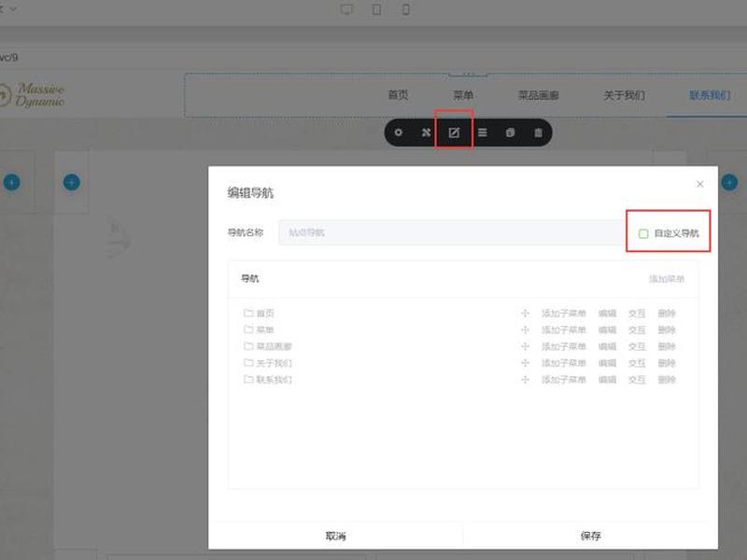Click the move handle in 菜单 row
This screenshot has height=560, width=747.
coord(525,330)
